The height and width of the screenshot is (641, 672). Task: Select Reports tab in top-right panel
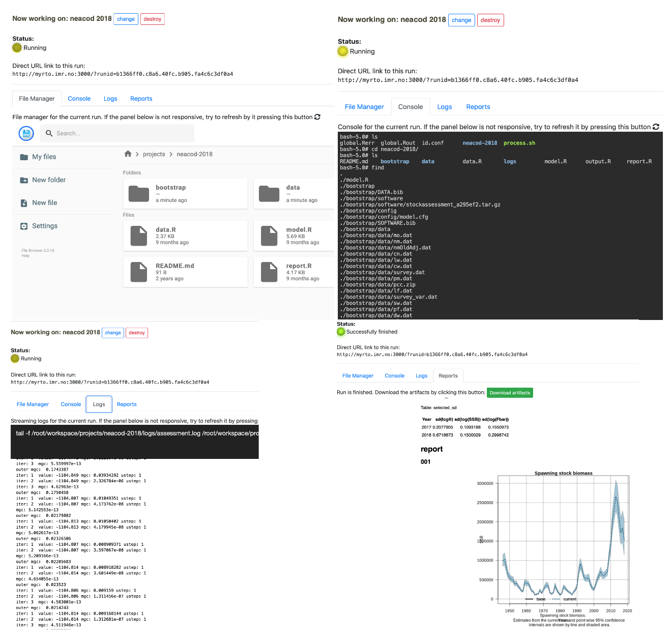(478, 107)
